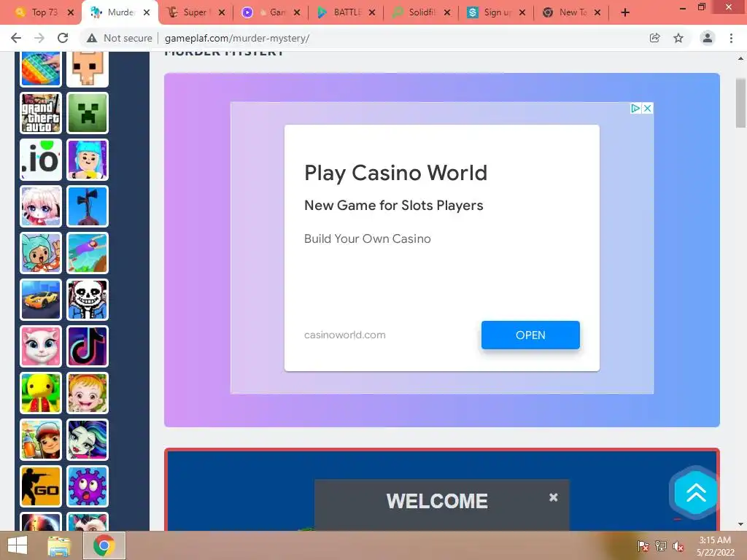Close the Casino World ad with X
Viewport: 747px width, 560px height.
(648, 108)
